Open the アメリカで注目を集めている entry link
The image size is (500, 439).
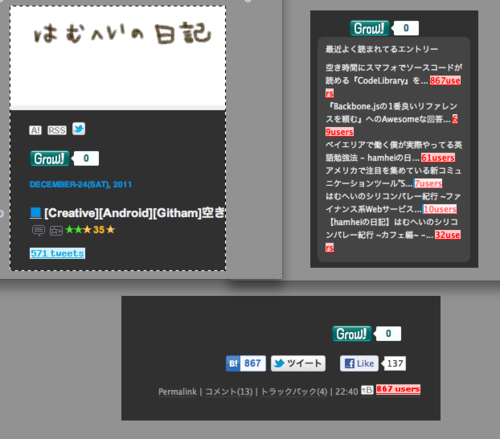(393, 177)
